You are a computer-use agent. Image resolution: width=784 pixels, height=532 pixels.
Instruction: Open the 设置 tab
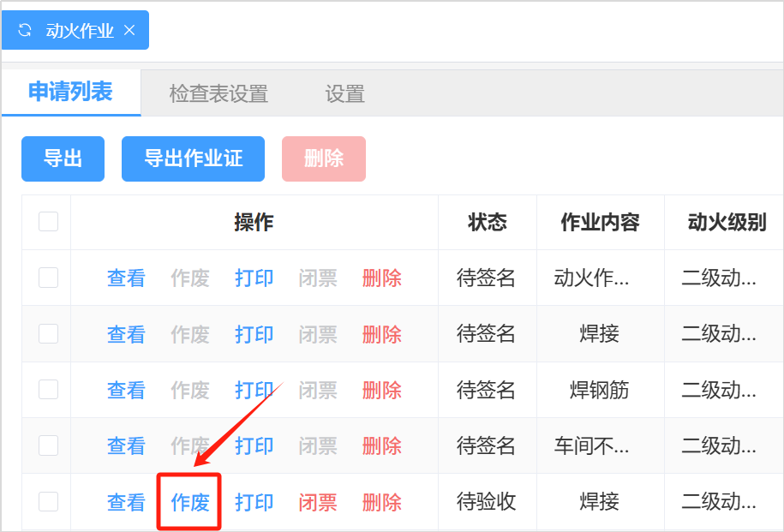tap(344, 93)
